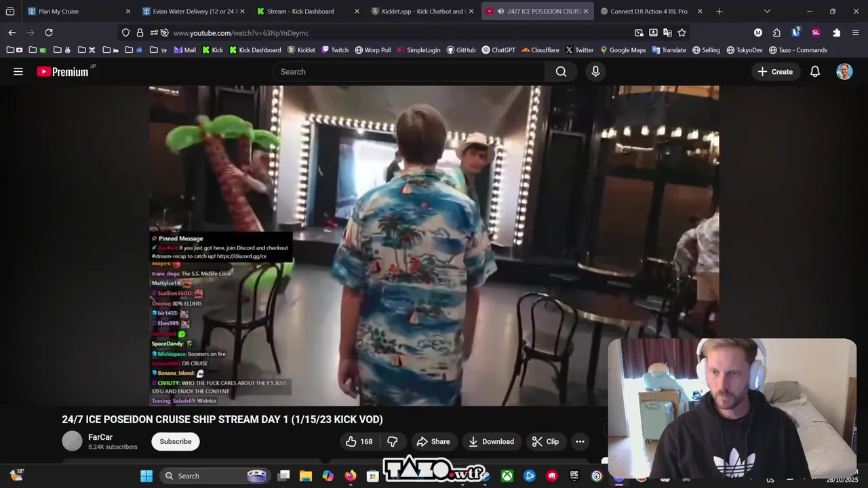Open the Kick Dashboard bookmark
The width and height of the screenshot is (868, 488).
point(255,49)
